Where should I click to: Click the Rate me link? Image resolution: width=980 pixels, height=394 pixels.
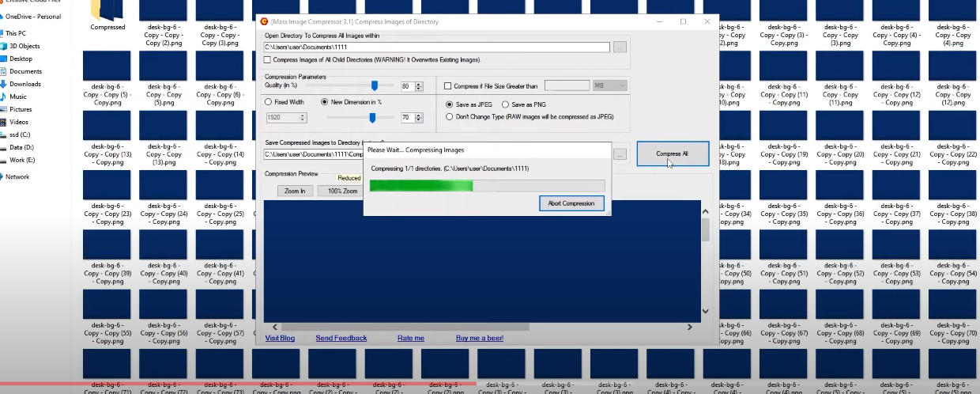[411, 338]
